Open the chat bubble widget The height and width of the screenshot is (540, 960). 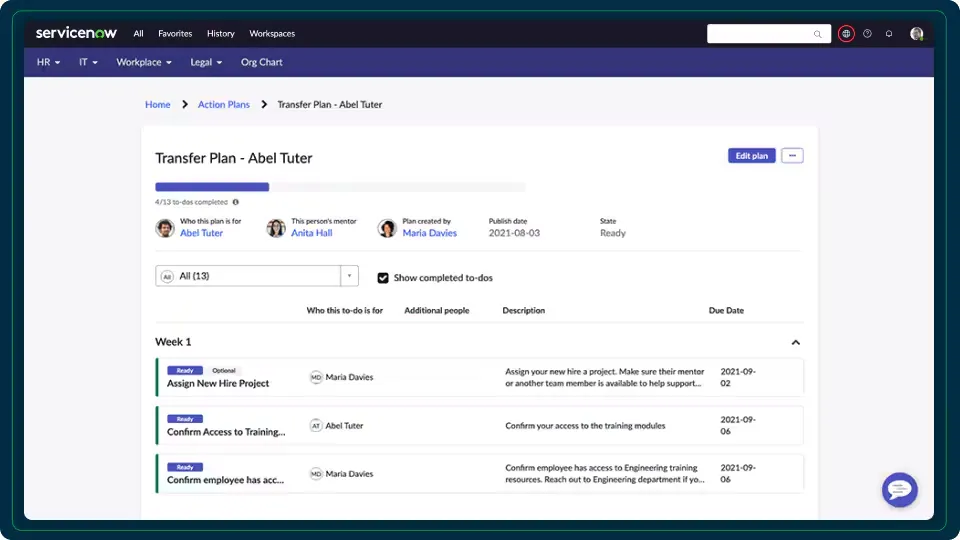[899, 490]
